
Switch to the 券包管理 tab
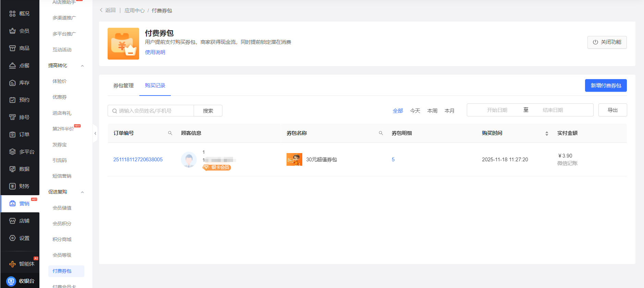click(x=123, y=86)
